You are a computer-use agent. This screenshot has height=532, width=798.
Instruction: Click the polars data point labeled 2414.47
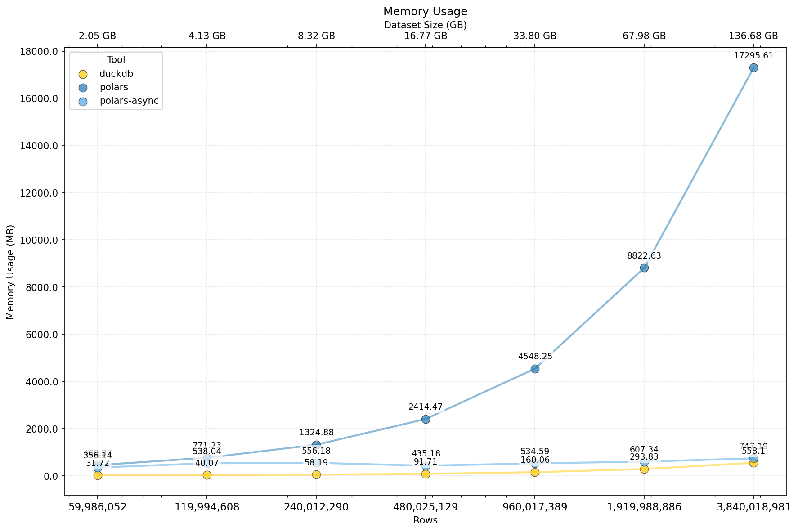pos(426,419)
